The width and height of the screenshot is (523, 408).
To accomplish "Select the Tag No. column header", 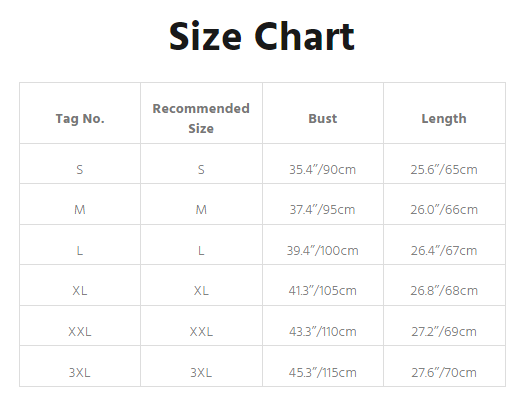I will (x=80, y=119).
